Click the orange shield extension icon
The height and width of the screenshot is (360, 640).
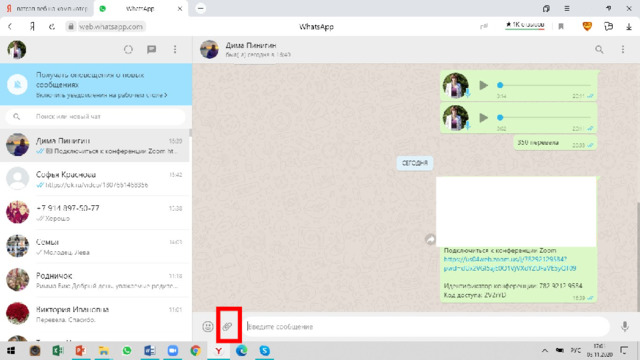pyautogui.click(x=587, y=27)
